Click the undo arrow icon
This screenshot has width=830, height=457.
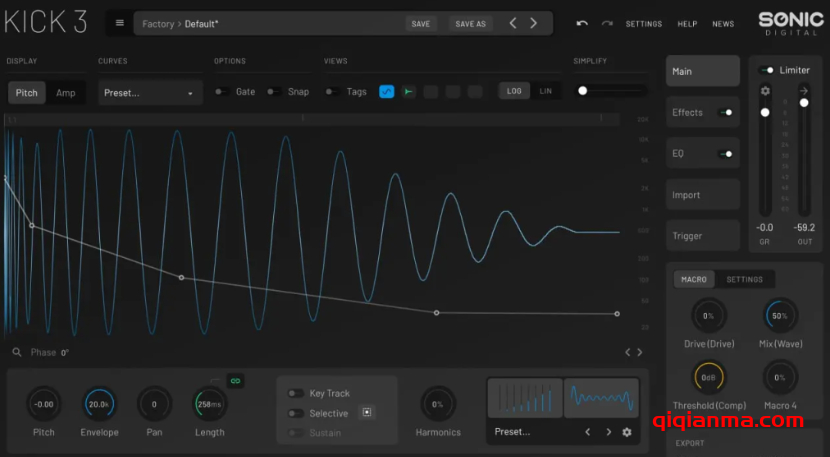coord(582,23)
